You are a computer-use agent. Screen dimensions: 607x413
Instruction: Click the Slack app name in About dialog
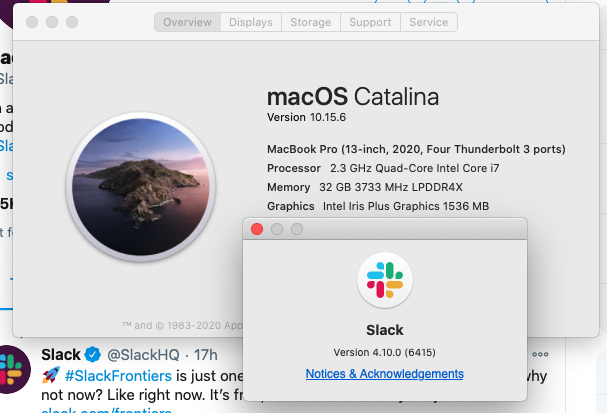385,330
